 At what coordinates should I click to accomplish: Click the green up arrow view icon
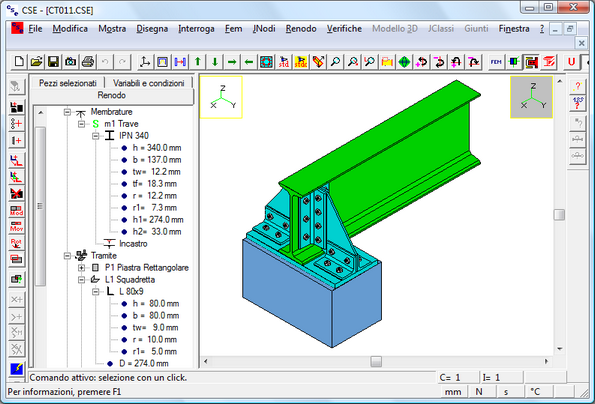(x=197, y=61)
